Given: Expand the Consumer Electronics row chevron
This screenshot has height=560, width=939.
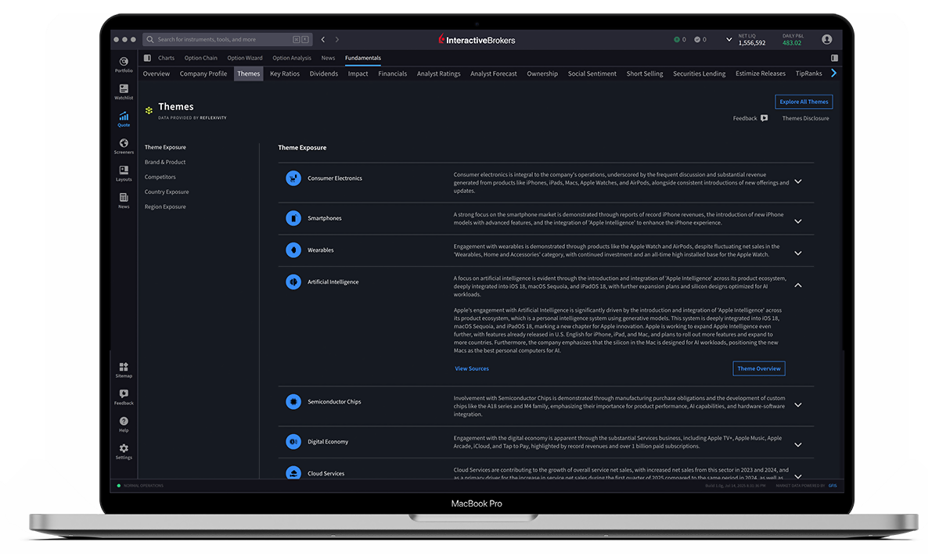Looking at the screenshot, I should [x=798, y=181].
